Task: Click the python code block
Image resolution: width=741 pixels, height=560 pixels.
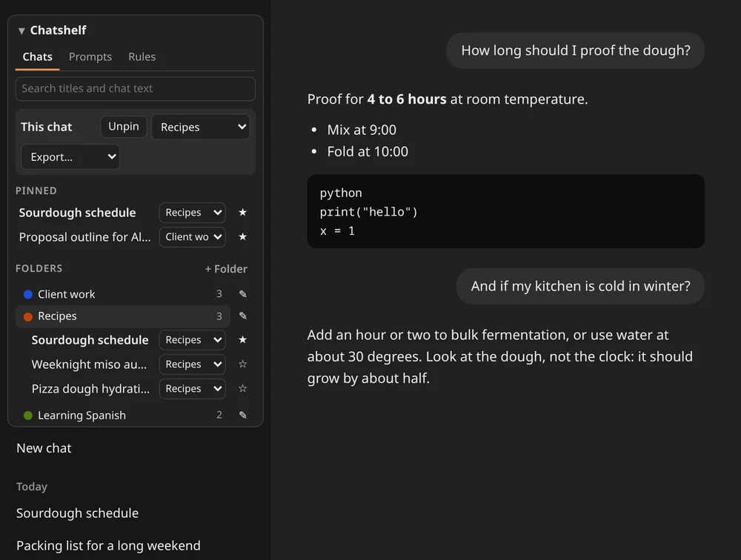Action: tap(505, 211)
